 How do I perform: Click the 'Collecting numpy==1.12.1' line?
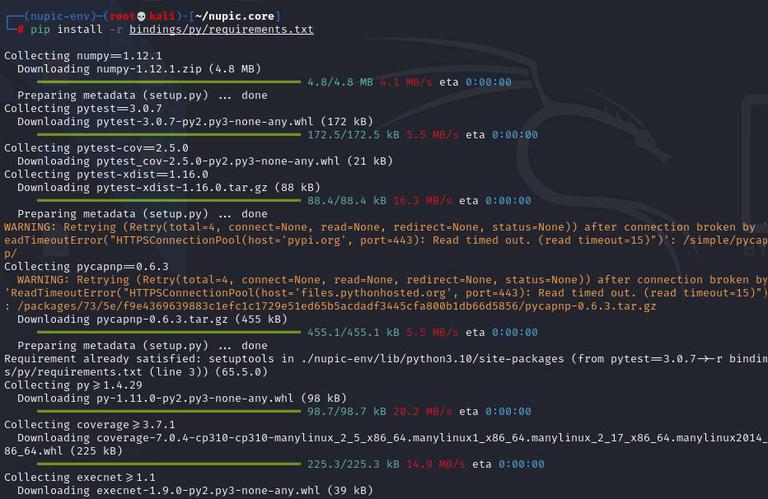pyautogui.click(x=83, y=55)
